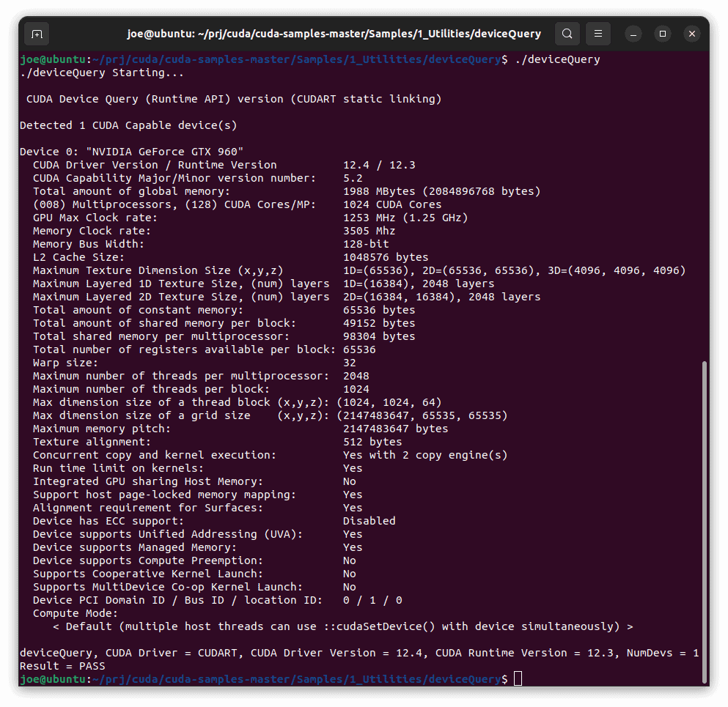The height and width of the screenshot is (707, 728).
Task: Click the window title path text
Action: (x=334, y=34)
